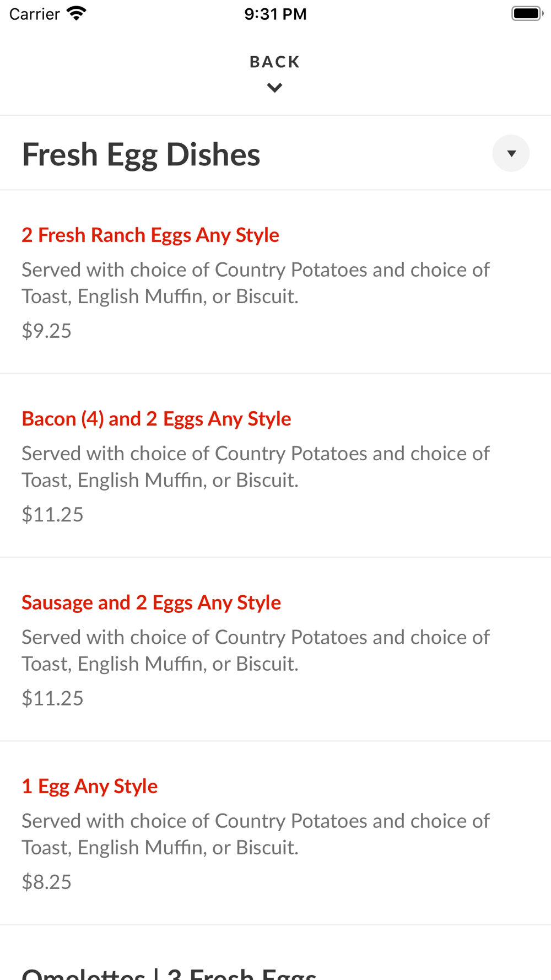Click the down chevron below BACK

(x=274, y=88)
